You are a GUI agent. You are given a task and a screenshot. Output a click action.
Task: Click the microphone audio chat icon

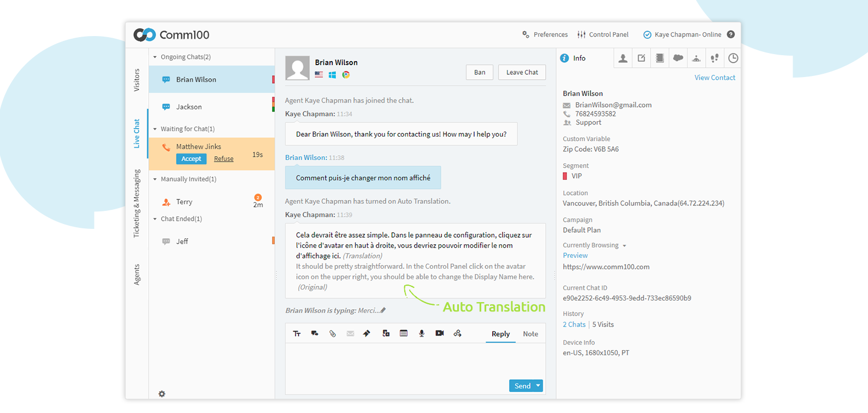coord(422,334)
